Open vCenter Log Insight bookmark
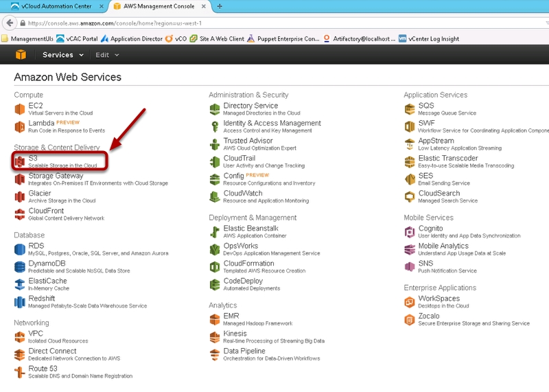 [429, 38]
